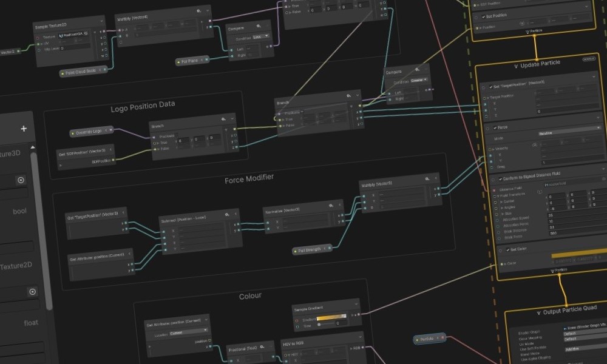Expand the Field Transform foldout

pyautogui.click(x=498, y=197)
